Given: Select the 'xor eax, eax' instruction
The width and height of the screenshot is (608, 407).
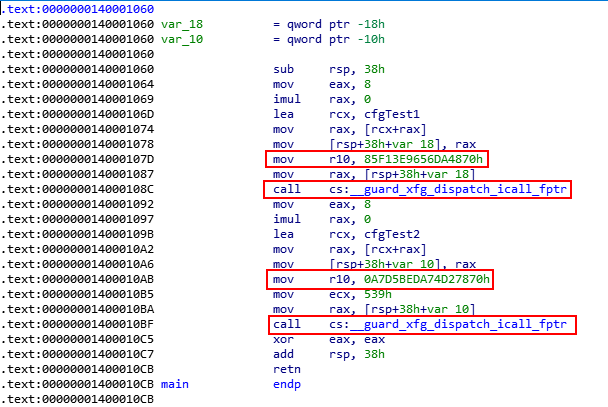Looking at the screenshot, I should [329, 340].
